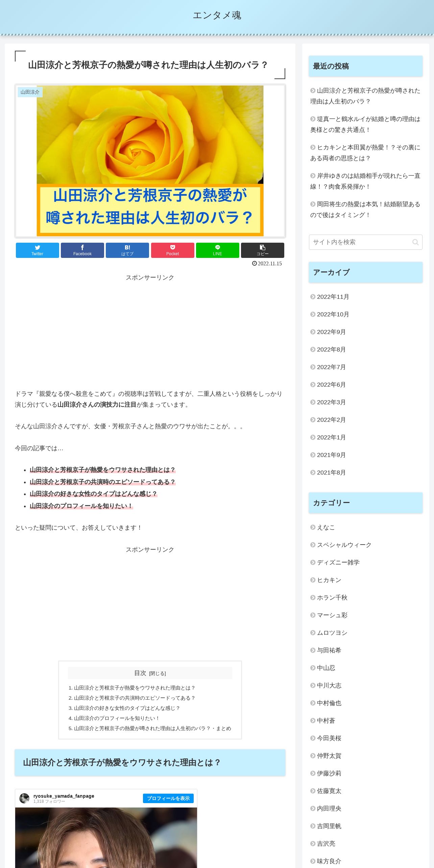
Task: Click the アーカイブ widget heading
Action: (x=366, y=272)
